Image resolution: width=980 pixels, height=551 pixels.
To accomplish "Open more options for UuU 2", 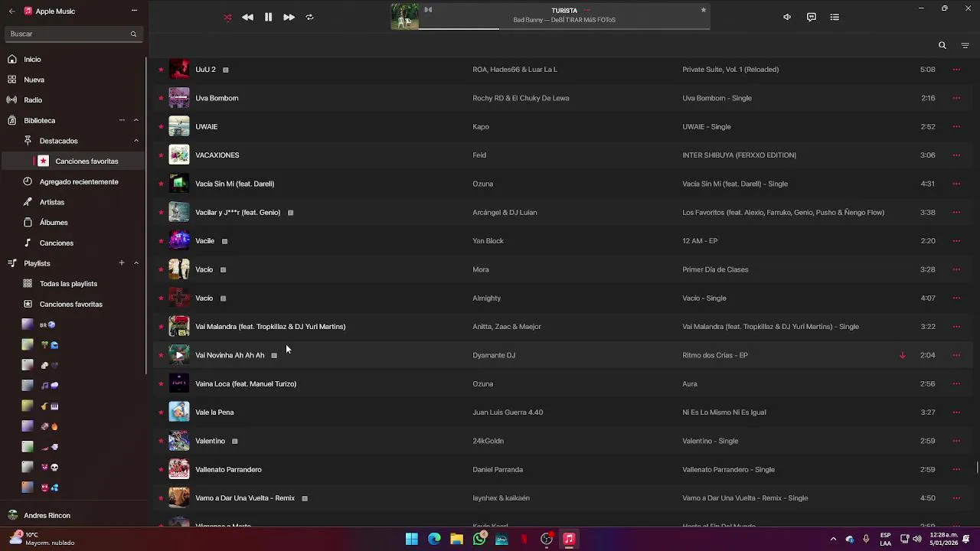I will 956,70.
